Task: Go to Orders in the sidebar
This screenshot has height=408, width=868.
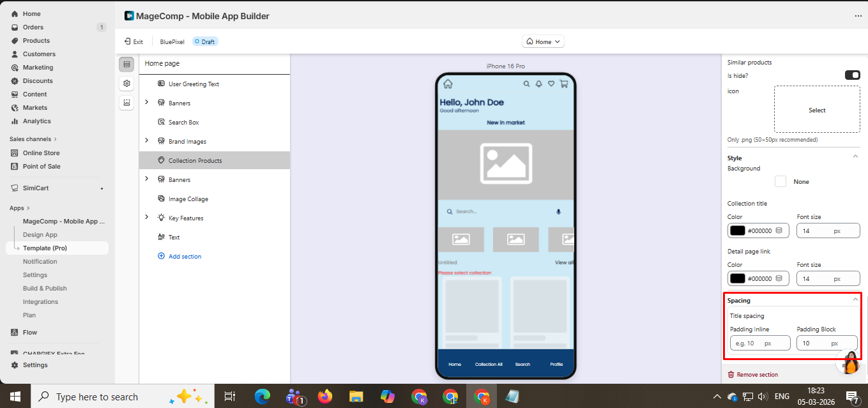Action: click(x=33, y=27)
